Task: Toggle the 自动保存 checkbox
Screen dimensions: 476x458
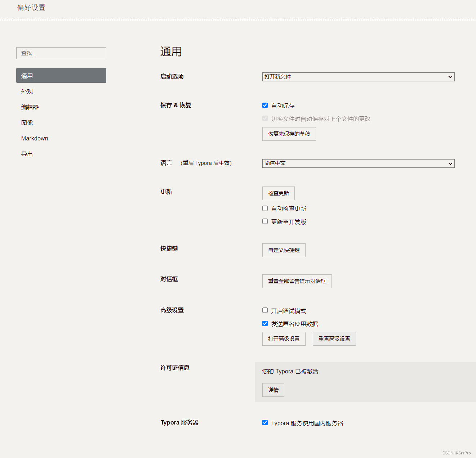Action: tap(265, 105)
